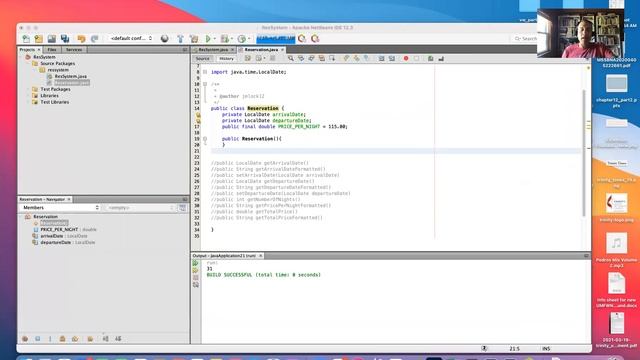This screenshot has width=640, height=360.
Task: Select ResSystem.java in Projects tree
Action: coord(71,76)
